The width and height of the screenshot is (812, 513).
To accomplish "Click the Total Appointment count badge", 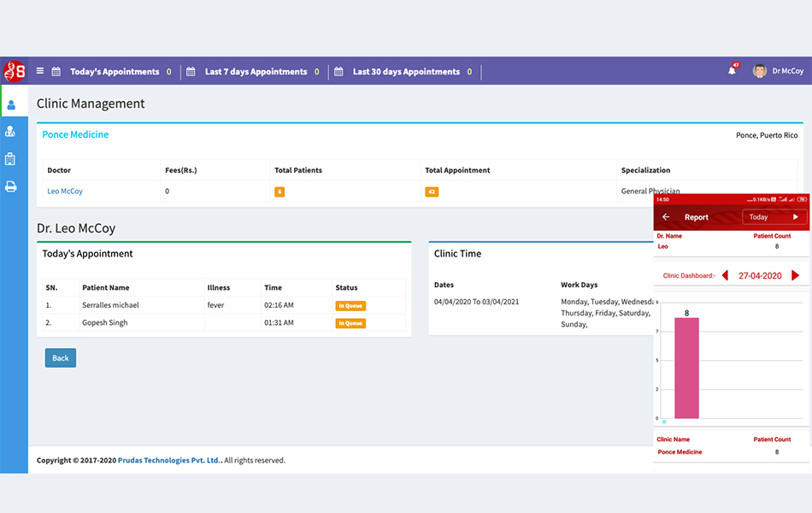I will (x=432, y=192).
